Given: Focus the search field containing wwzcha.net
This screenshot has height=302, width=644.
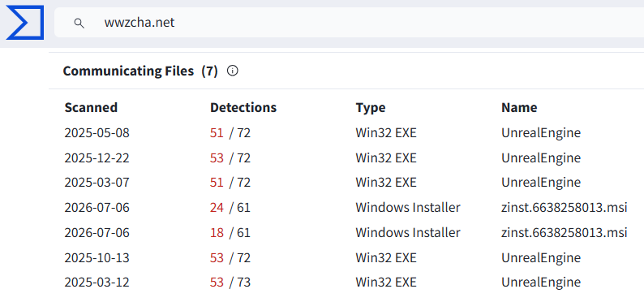Looking at the screenshot, I should tap(349, 23).
